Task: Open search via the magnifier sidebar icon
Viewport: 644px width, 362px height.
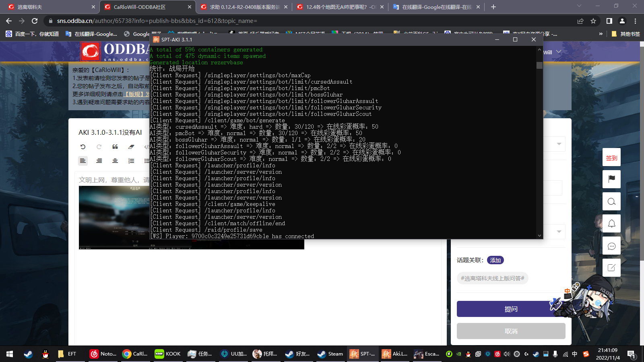Action: (611, 202)
